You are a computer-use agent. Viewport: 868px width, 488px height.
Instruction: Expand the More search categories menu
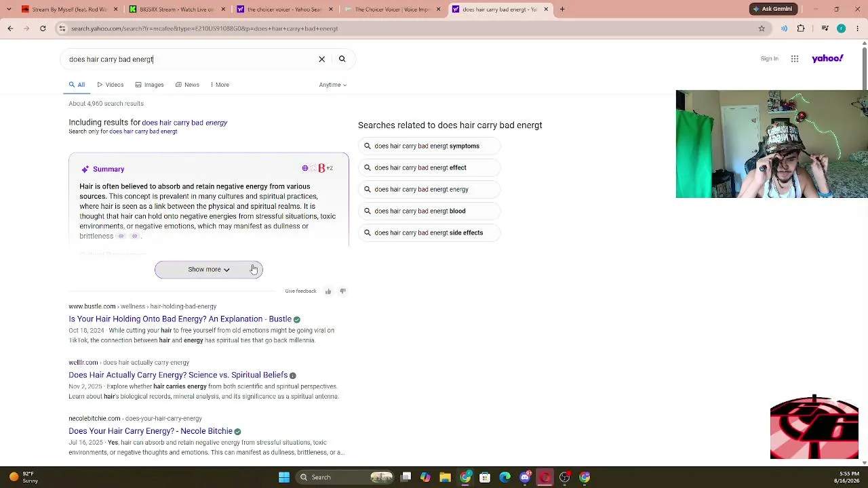[x=220, y=85]
